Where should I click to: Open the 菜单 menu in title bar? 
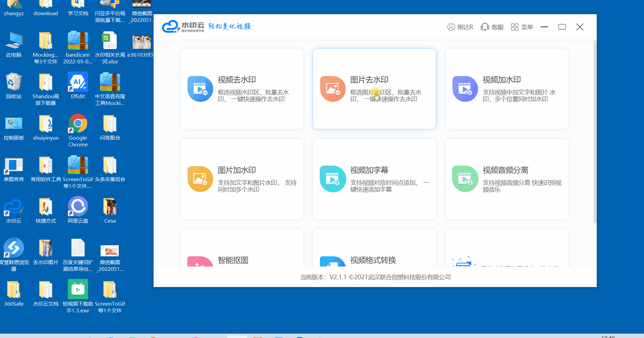pyautogui.click(x=522, y=27)
